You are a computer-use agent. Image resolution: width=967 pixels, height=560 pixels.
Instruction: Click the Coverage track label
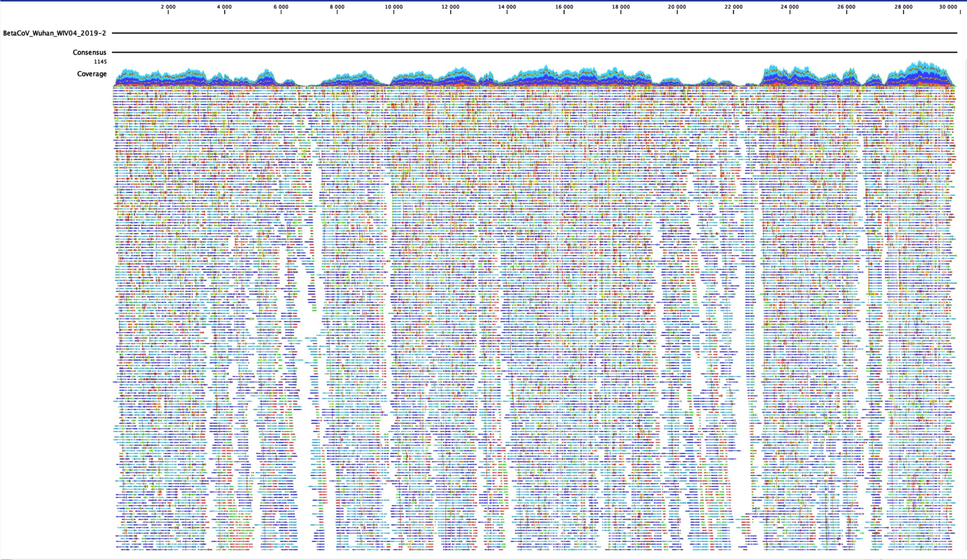[x=92, y=74]
